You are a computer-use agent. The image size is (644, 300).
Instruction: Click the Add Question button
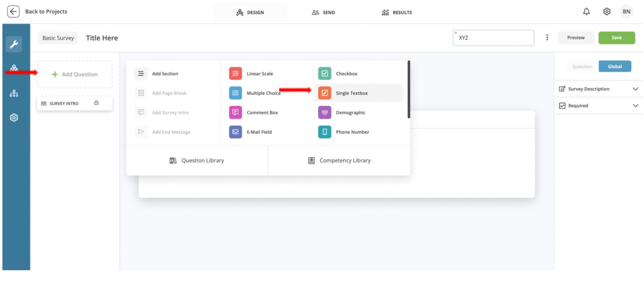tap(75, 74)
